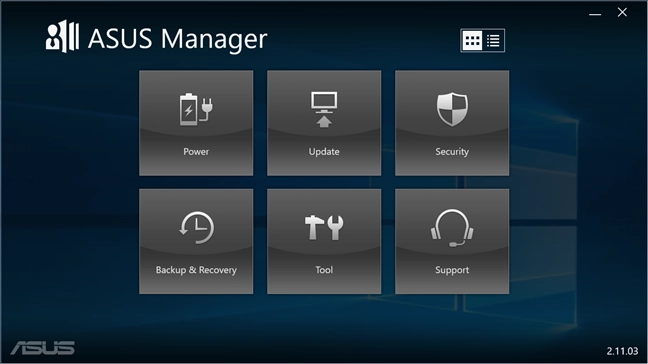This screenshot has height=364, width=648.
Task: Open the Support headset tile
Action: 452,241
